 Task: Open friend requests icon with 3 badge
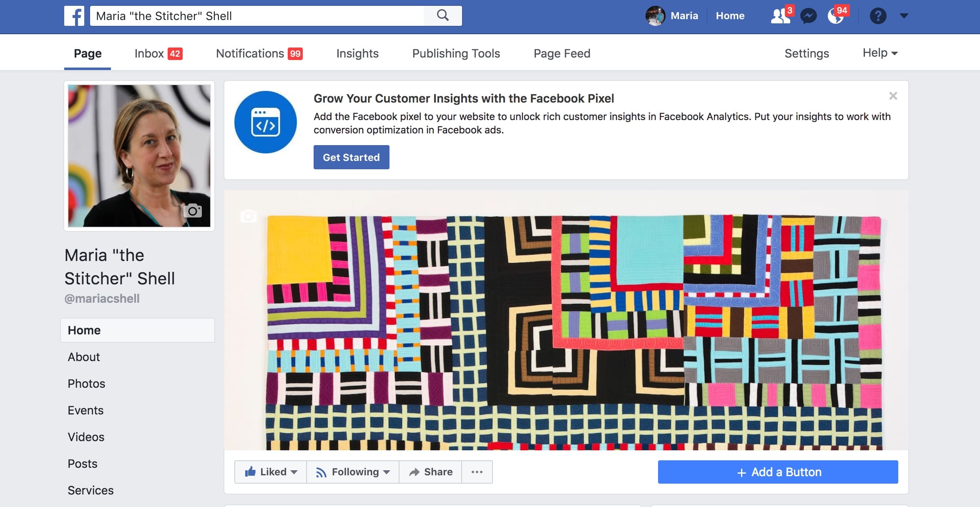[780, 16]
